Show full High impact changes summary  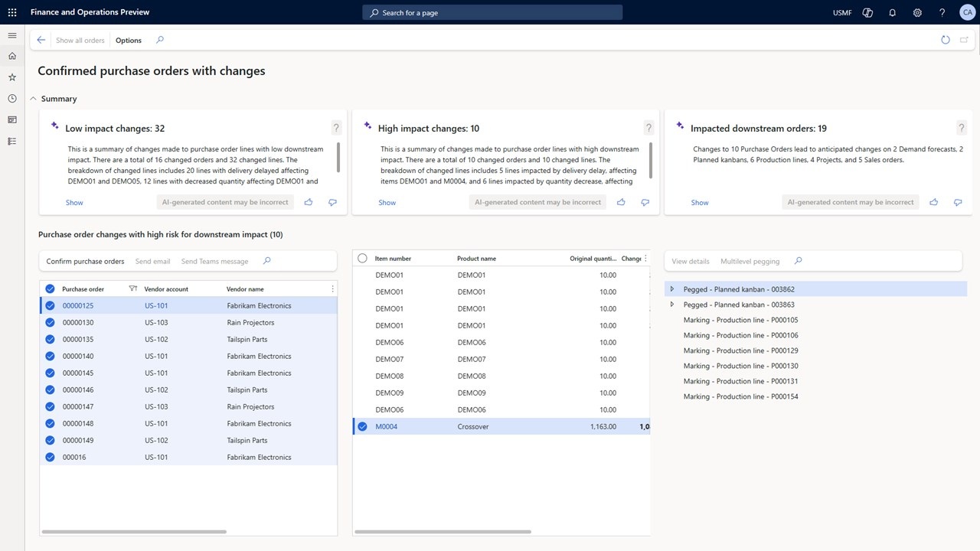(387, 203)
